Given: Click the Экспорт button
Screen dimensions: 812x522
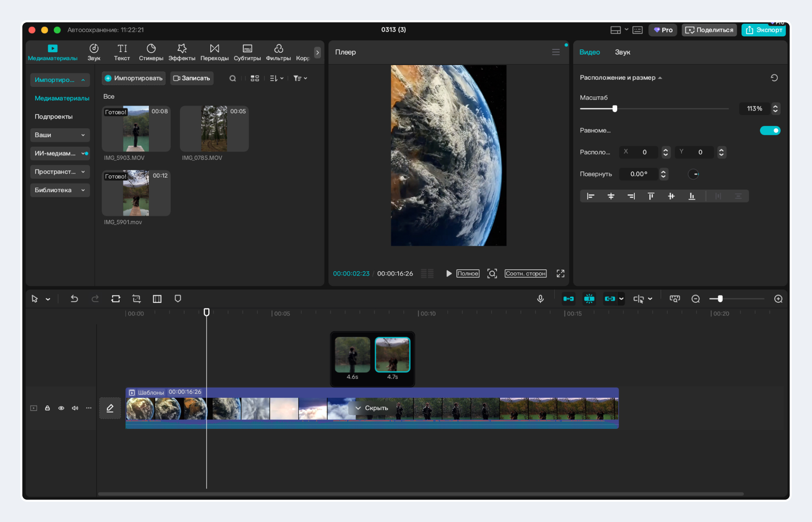Looking at the screenshot, I should [764, 30].
